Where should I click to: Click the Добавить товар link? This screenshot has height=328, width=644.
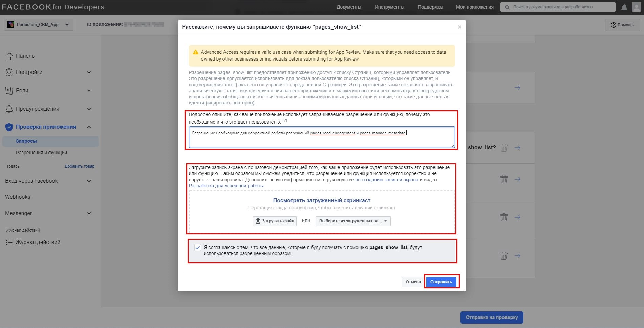80,166
